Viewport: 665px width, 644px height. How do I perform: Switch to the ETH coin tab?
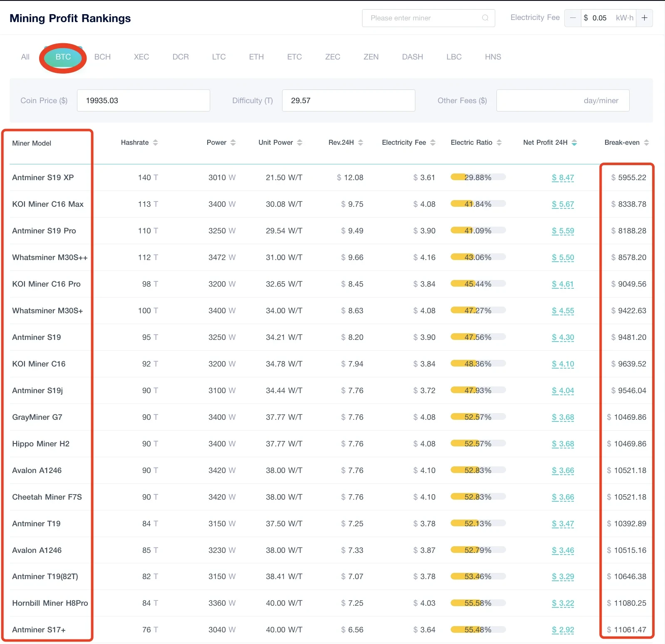(x=256, y=57)
